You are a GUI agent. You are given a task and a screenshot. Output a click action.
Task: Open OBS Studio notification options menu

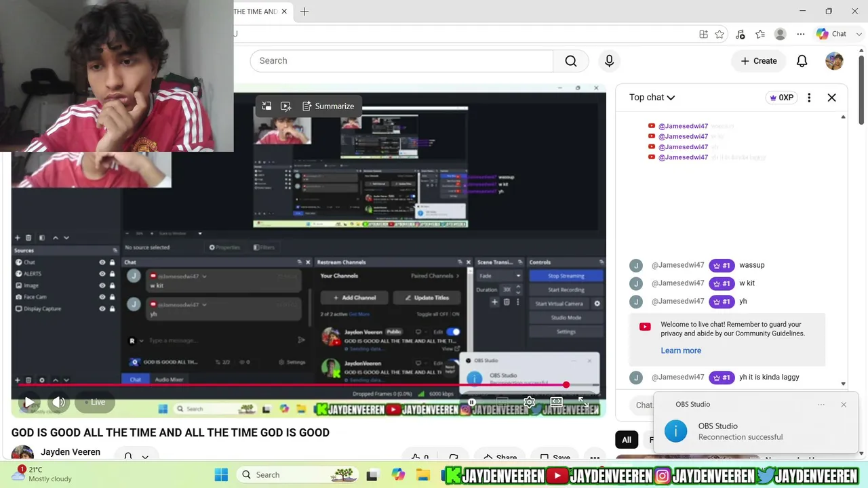pos(821,405)
